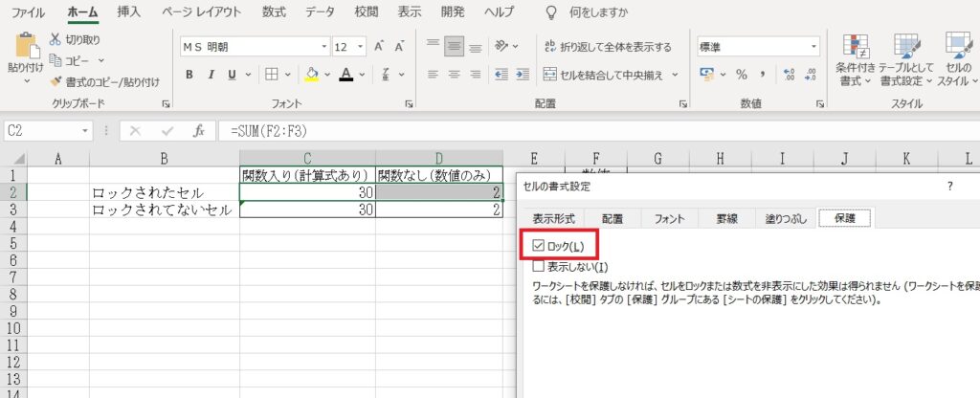Click the Insert Function fx button
980x398 pixels.
pos(199,131)
